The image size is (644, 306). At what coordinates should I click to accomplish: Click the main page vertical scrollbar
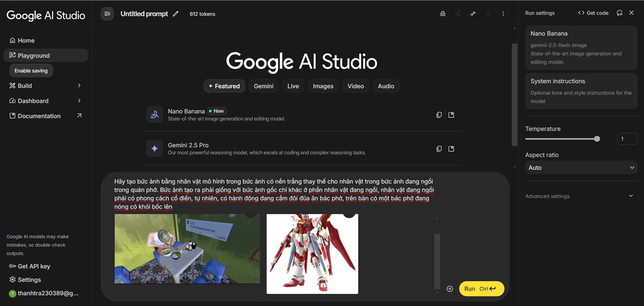(x=514, y=94)
